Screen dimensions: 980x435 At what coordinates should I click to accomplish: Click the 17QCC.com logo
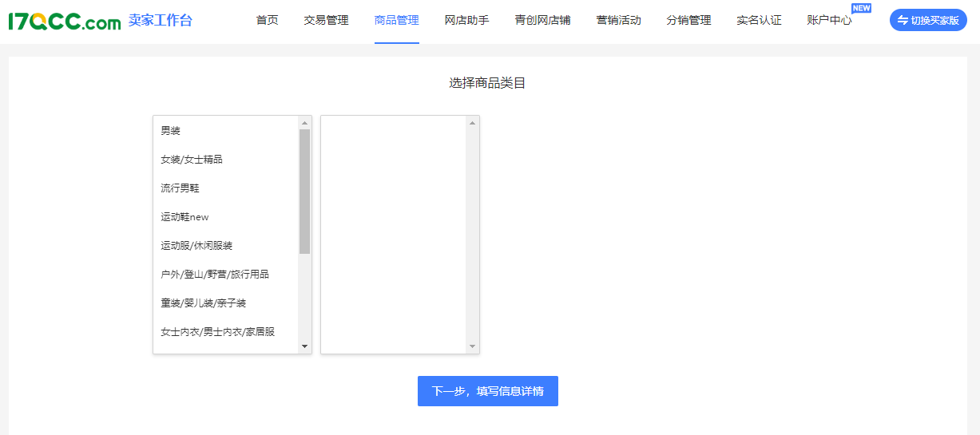(65, 22)
